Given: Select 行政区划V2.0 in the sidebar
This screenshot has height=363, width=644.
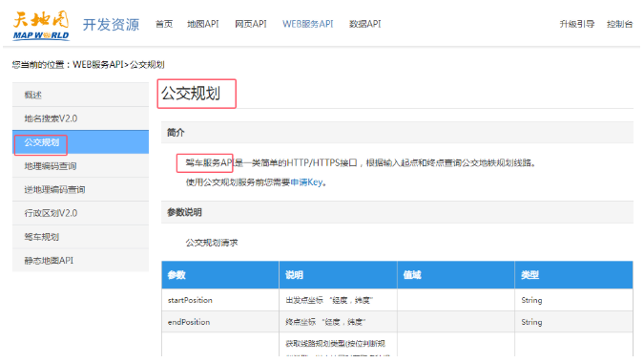Looking at the screenshot, I should tap(80, 213).
